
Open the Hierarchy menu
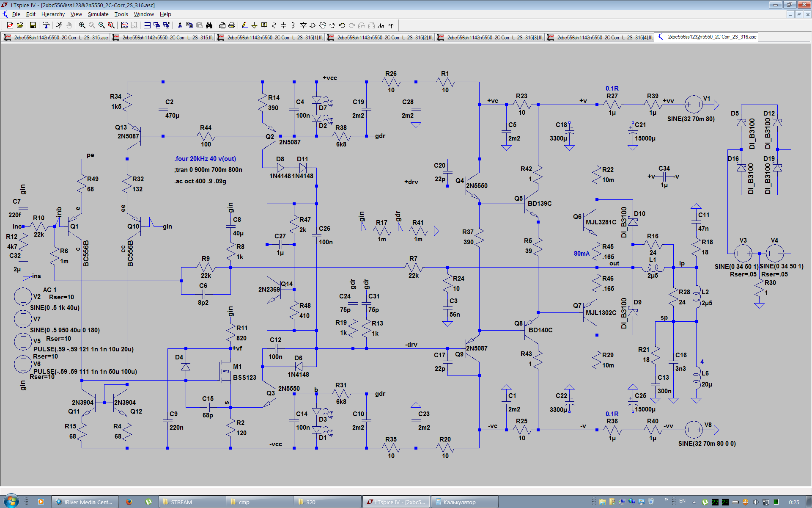pyautogui.click(x=53, y=14)
